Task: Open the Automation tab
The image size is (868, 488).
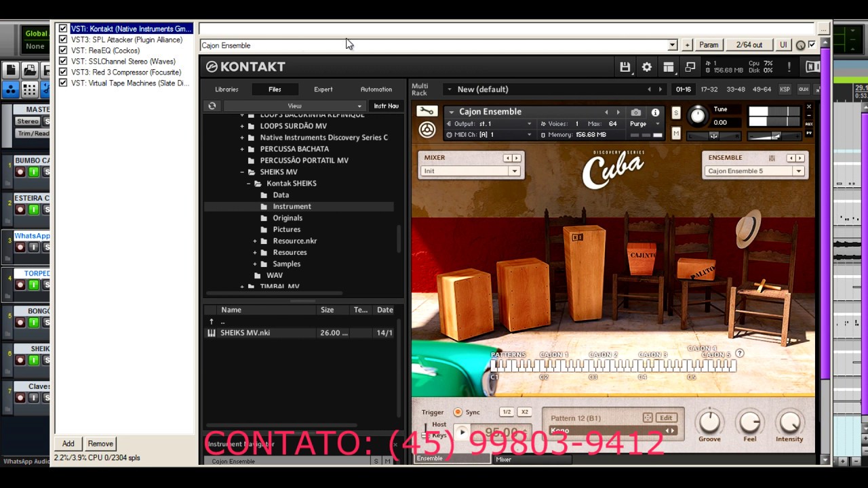Action: [x=376, y=89]
